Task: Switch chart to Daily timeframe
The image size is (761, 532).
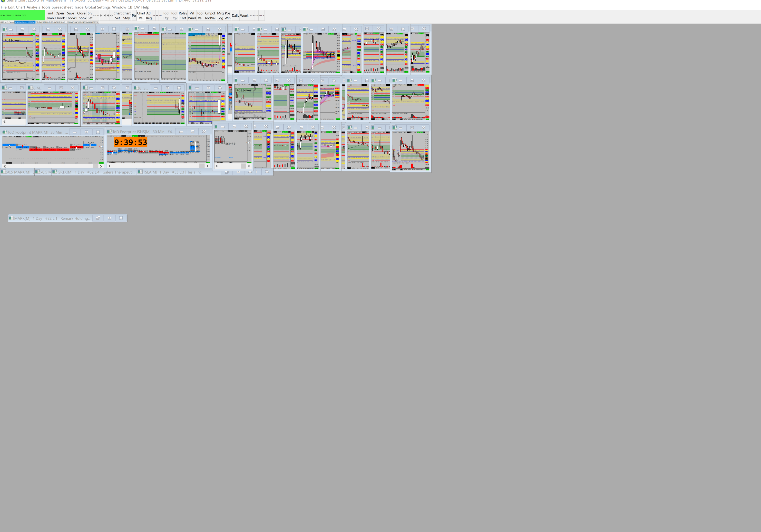Action: 235,16
